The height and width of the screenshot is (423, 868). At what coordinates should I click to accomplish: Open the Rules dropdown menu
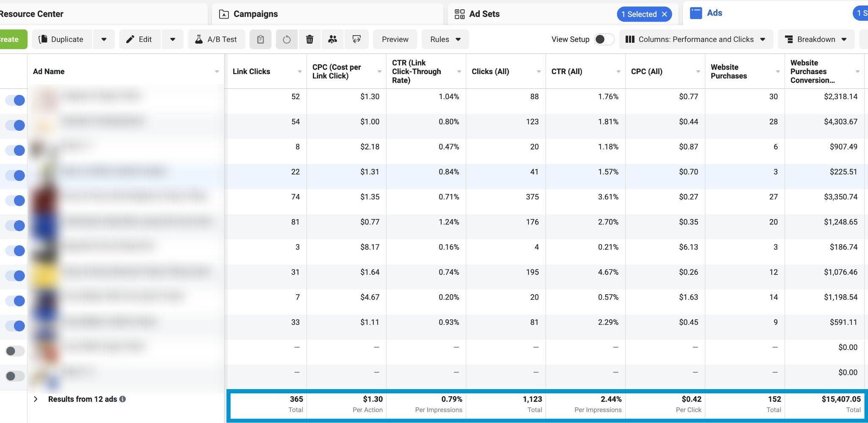click(x=445, y=39)
